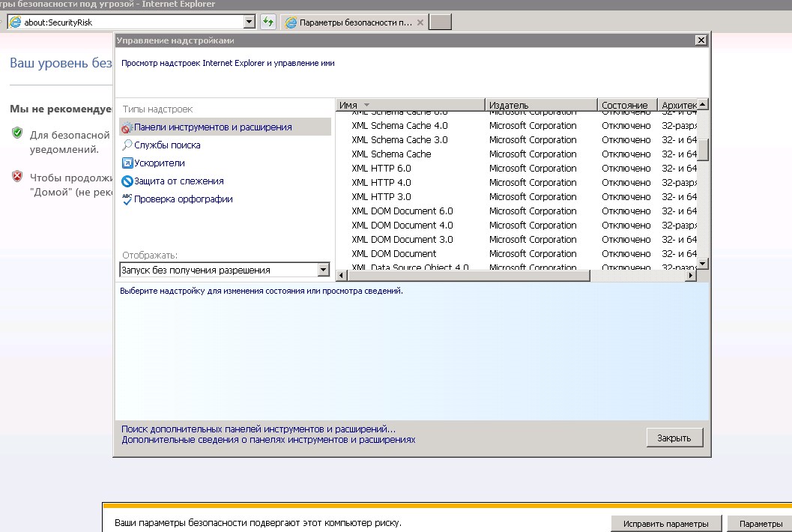Select XML Schema Cache 3.0 row
792x532 pixels.
click(516, 139)
